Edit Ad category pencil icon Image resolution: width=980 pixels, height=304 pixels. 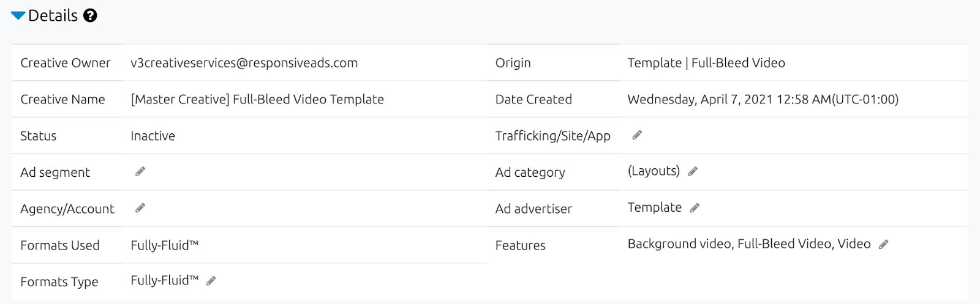[693, 172]
